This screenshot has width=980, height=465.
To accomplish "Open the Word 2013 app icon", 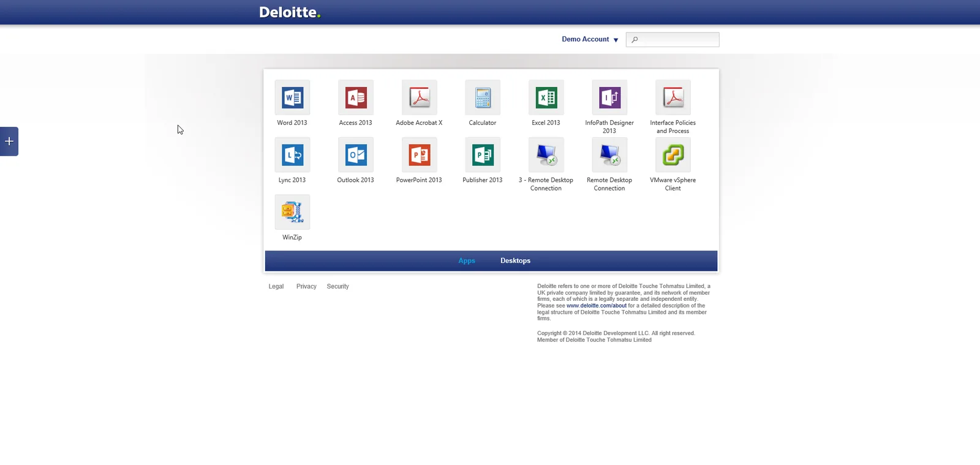I will coord(292,97).
